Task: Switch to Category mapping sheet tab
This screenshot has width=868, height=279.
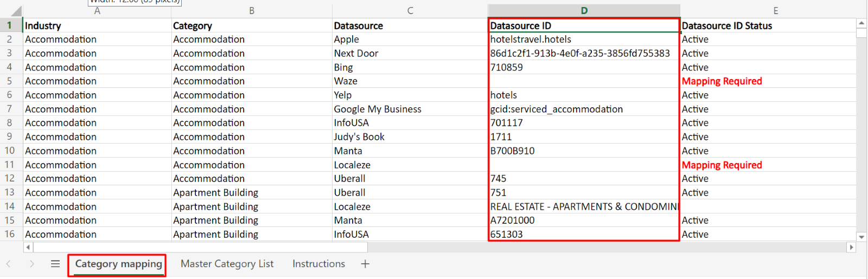Action: [118, 264]
